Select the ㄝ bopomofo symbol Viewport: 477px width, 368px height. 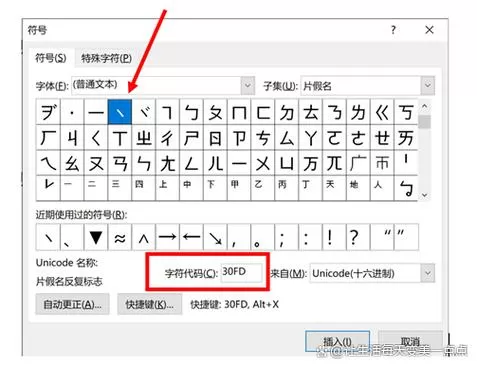coord(382,137)
